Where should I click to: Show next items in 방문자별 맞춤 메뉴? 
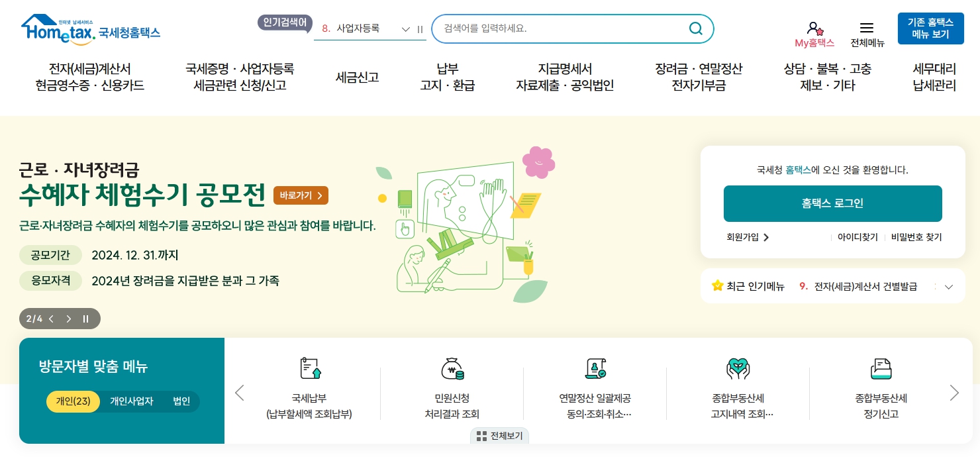(954, 393)
